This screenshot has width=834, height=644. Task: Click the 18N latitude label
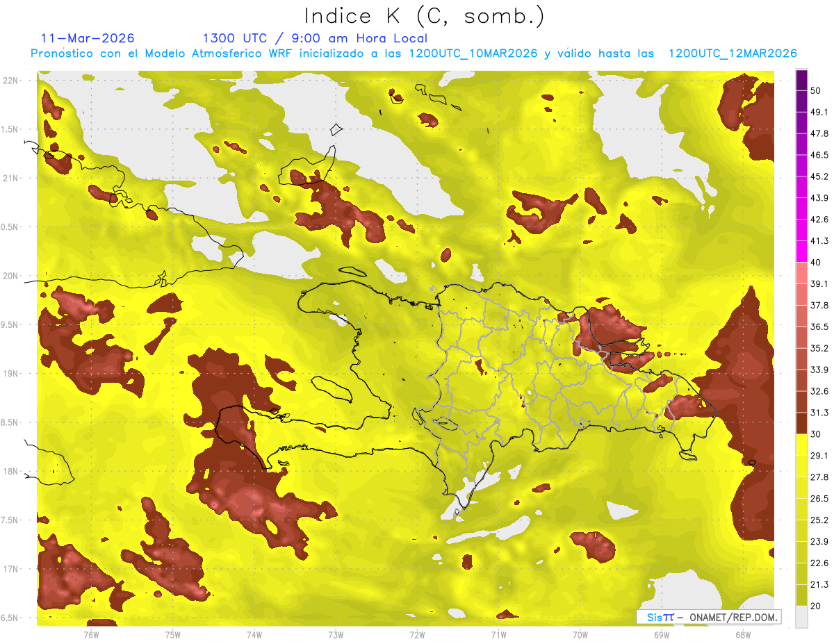tap(10, 471)
